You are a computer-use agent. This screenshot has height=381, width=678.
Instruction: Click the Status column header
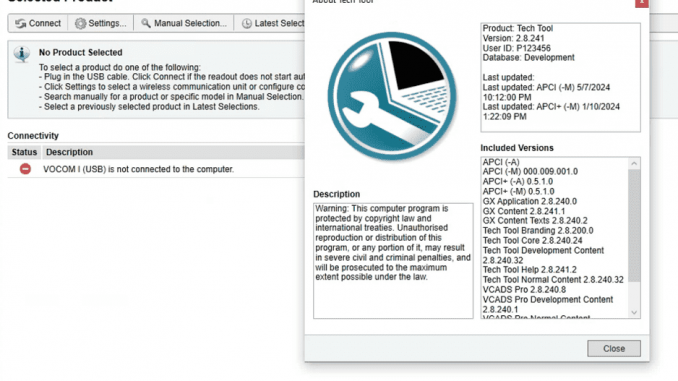[24, 152]
